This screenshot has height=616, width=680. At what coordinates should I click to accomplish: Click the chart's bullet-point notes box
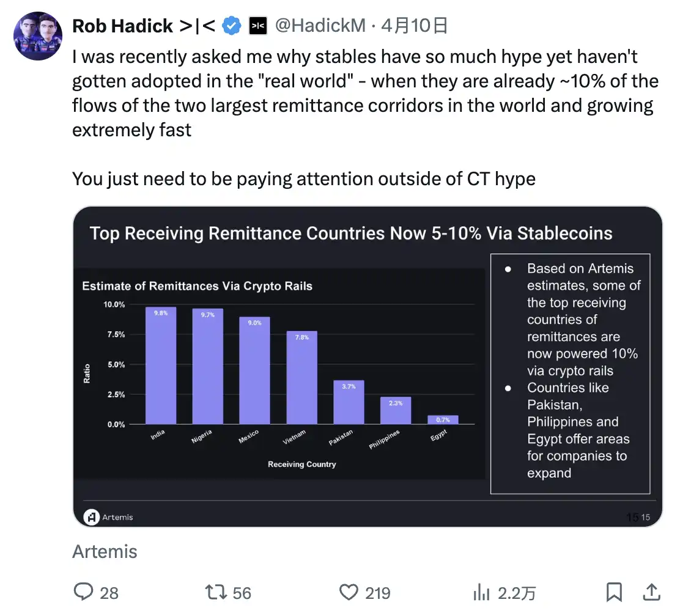570,373
